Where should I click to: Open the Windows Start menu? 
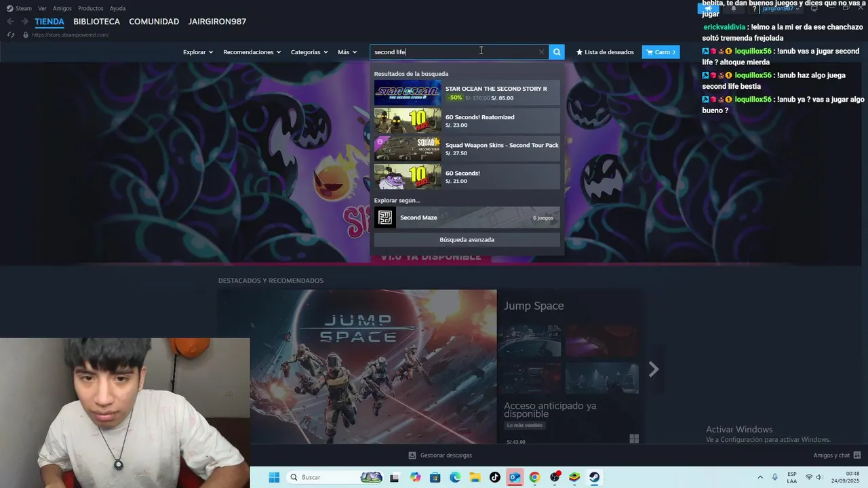point(274,477)
